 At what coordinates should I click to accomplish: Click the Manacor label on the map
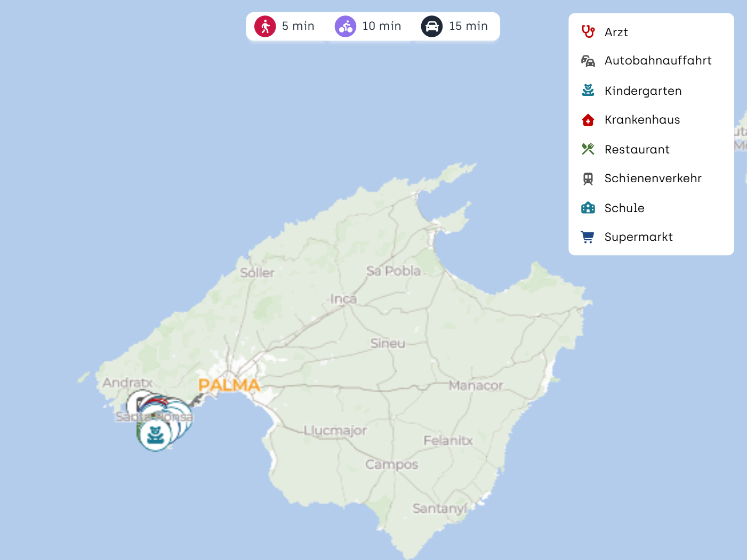476,385
